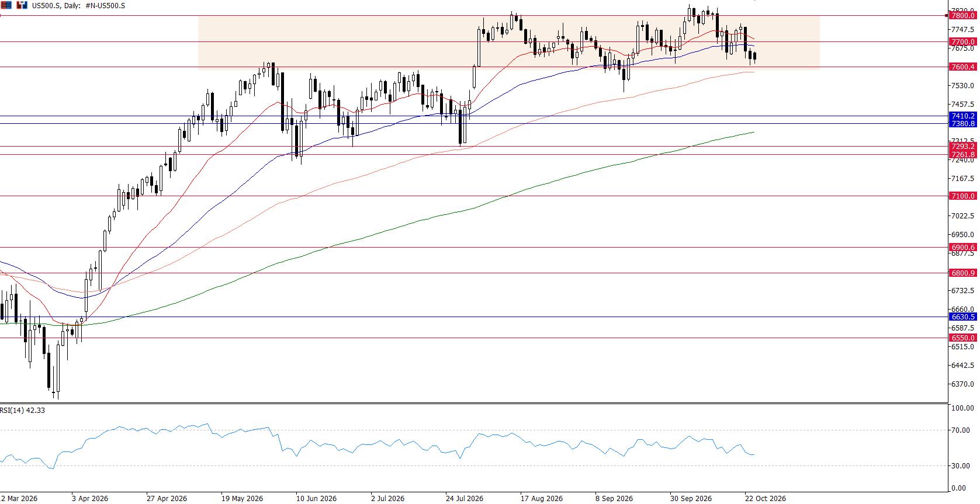
Task: Click the 6442.5 value on price axis
Action: (x=962, y=366)
